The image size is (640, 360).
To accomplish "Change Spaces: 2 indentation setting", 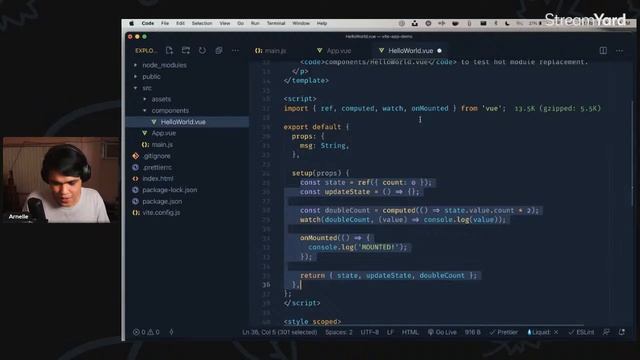I will (x=339, y=332).
